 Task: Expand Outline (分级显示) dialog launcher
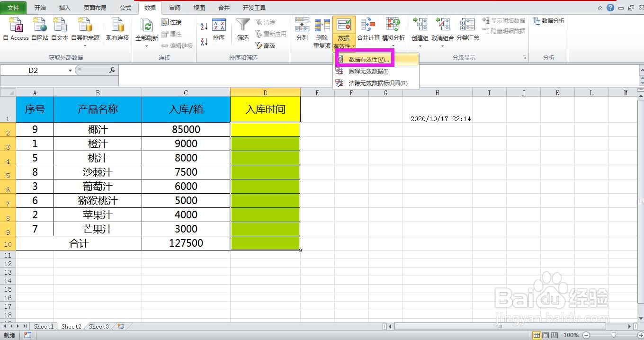pos(524,57)
